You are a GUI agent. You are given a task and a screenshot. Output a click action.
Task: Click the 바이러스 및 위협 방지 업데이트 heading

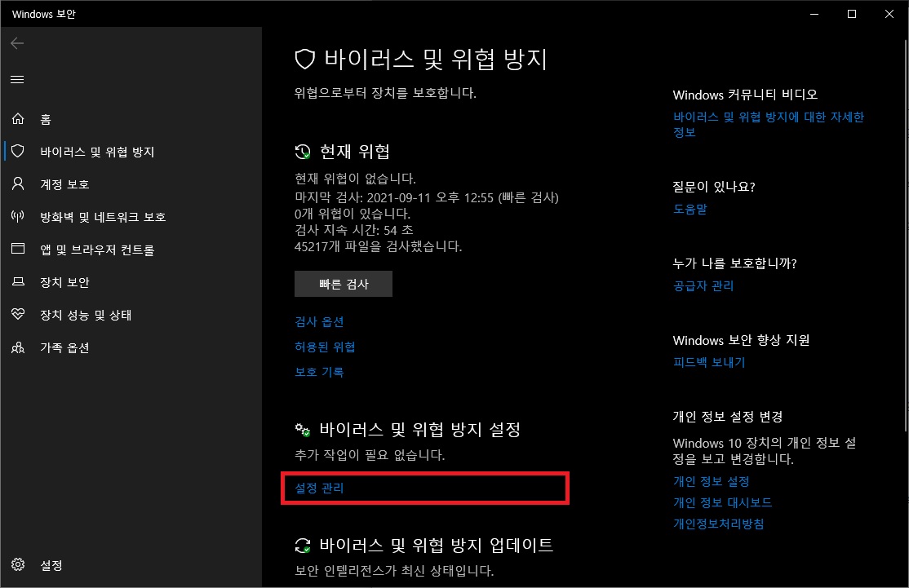tap(437, 545)
